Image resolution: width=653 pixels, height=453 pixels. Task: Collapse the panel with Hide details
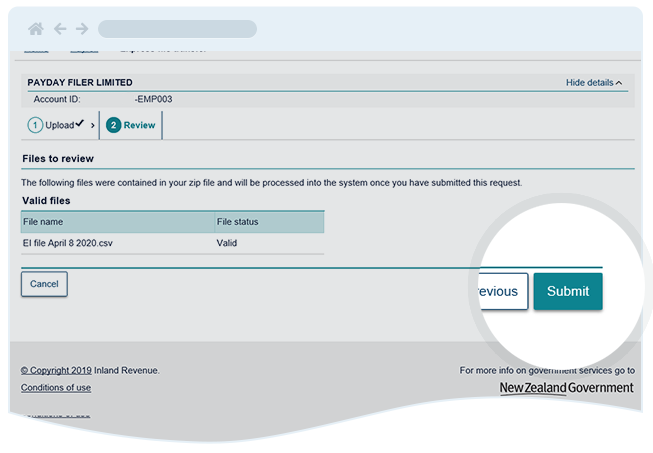click(594, 83)
